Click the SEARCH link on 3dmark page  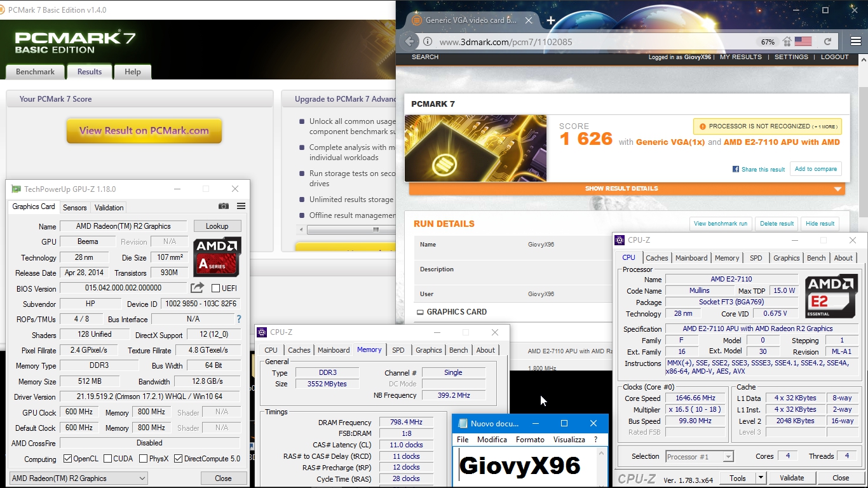[x=425, y=57]
